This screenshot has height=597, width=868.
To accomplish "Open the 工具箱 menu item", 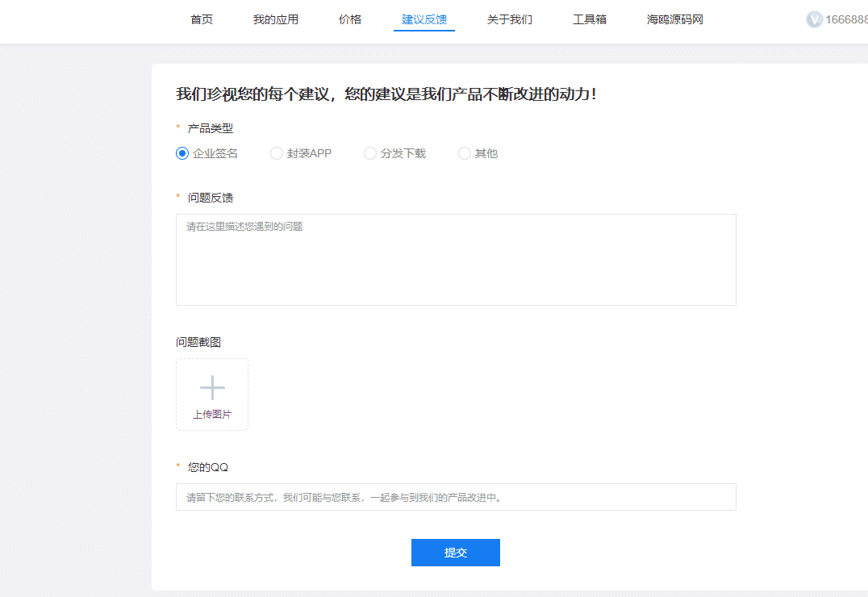I will pos(590,19).
